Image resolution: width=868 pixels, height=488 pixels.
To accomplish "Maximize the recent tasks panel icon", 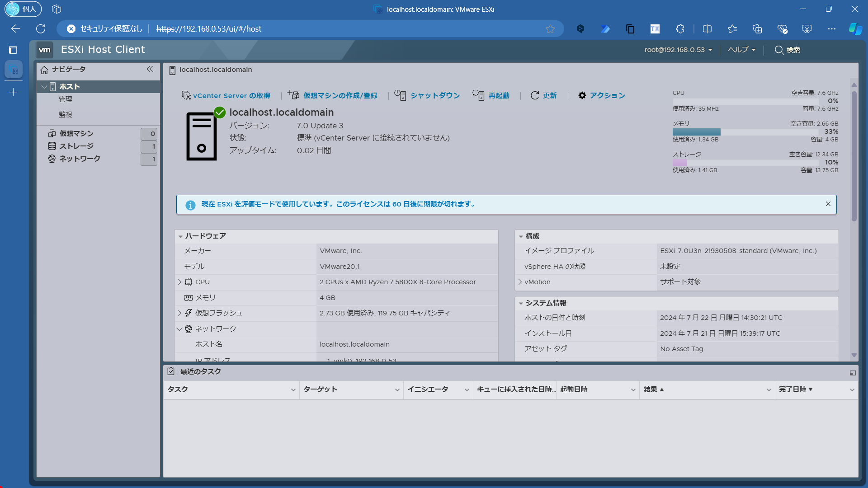I will [853, 373].
